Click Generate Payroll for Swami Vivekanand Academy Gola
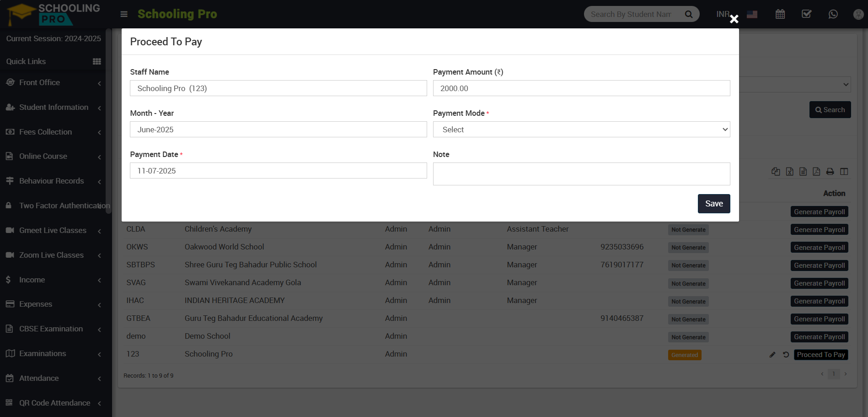868x417 pixels. [820, 283]
